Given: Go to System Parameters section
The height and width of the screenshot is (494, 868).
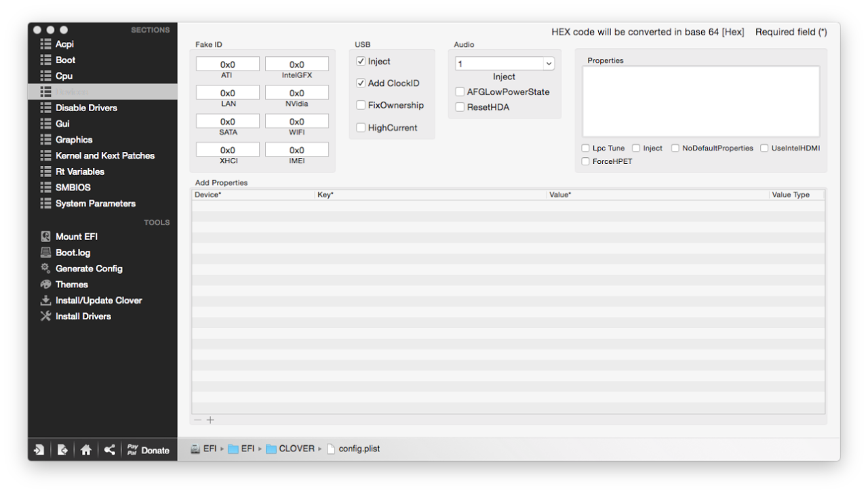Looking at the screenshot, I should click(x=102, y=203).
